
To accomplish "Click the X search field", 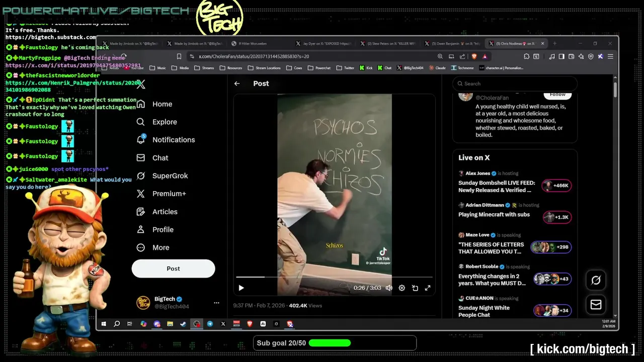I will point(515,83).
